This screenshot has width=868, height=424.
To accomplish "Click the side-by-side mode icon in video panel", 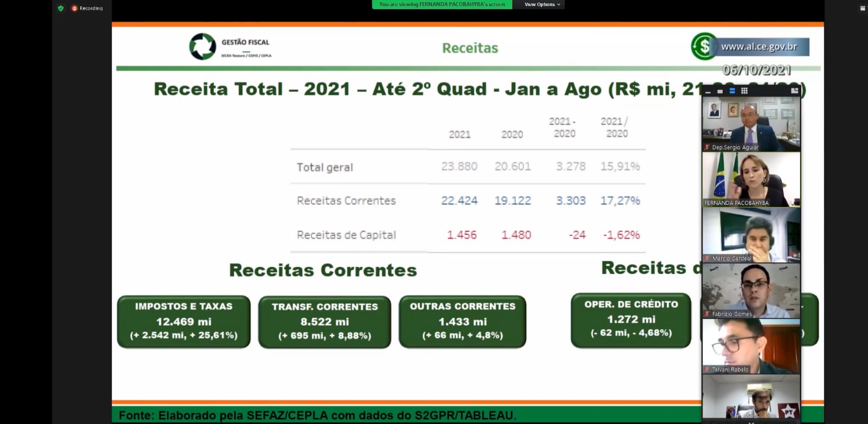I will coord(794,91).
